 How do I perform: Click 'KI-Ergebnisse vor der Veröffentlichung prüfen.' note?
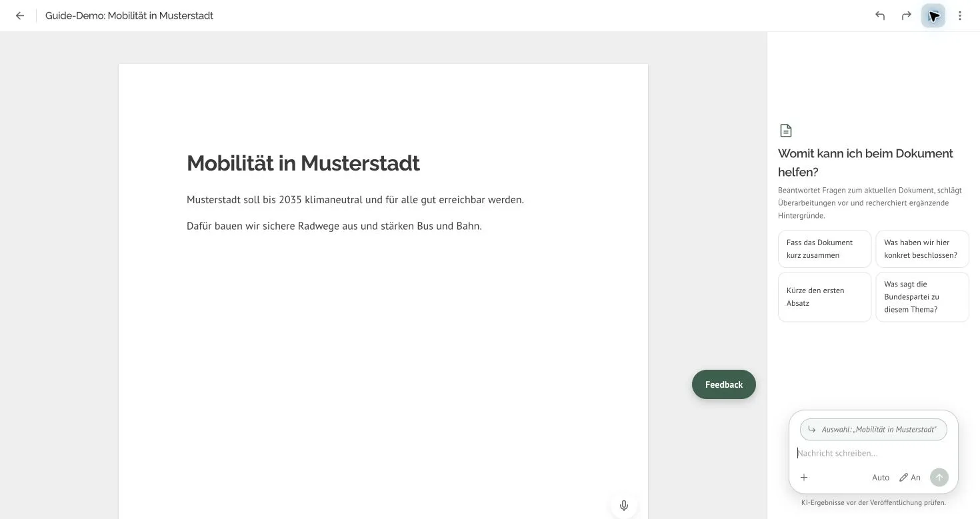[873, 502]
